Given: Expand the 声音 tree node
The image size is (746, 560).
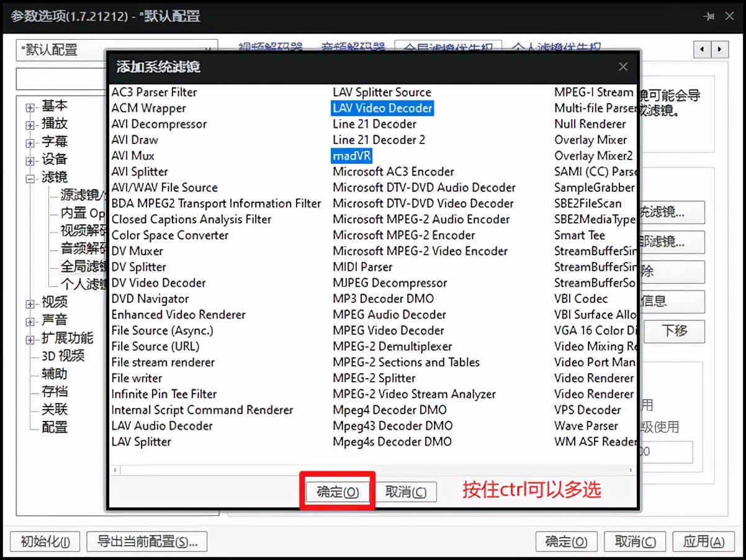Looking at the screenshot, I should click(30, 322).
